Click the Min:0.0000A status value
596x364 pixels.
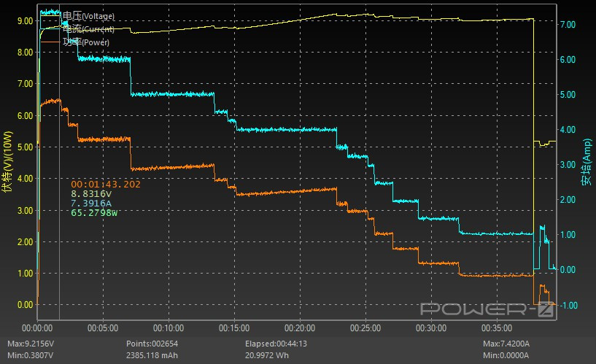[506, 356]
